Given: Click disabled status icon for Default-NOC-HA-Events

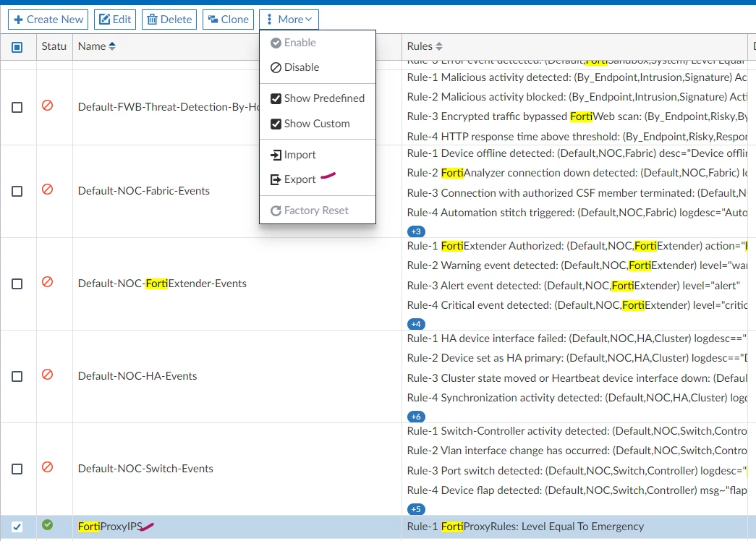Looking at the screenshot, I should coord(47,374).
